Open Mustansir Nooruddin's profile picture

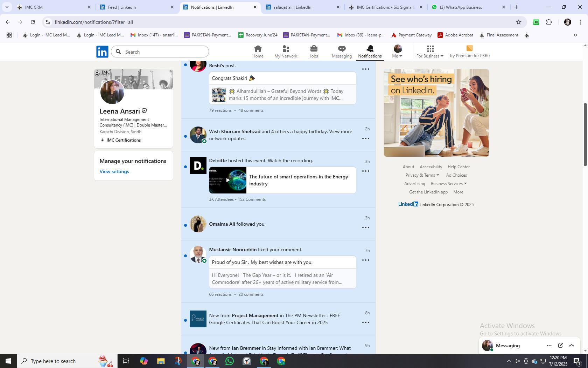(198, 254)
